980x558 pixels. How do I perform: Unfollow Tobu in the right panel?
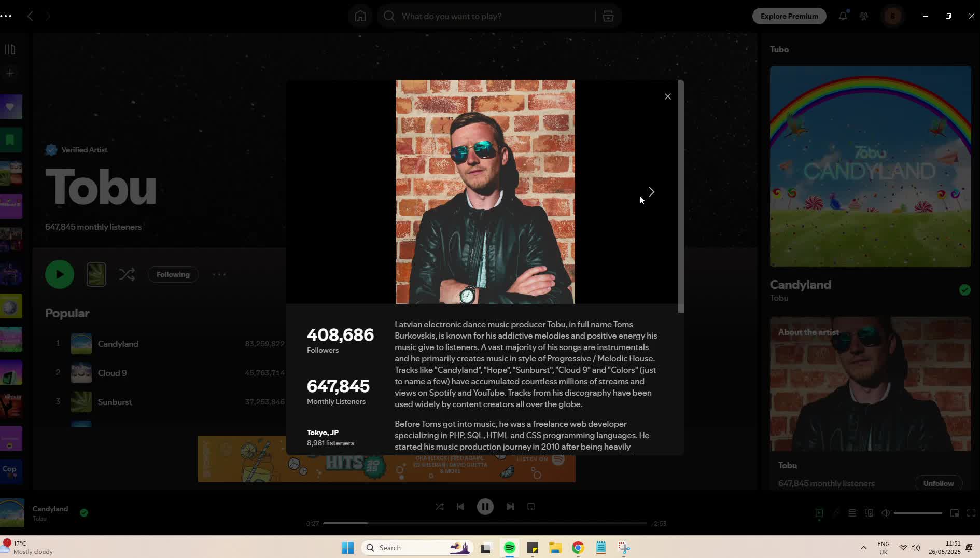coord(937,483)
